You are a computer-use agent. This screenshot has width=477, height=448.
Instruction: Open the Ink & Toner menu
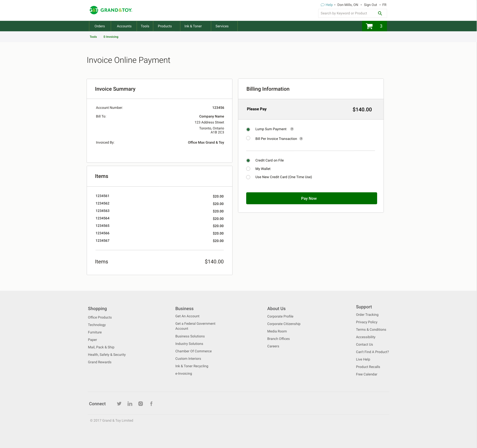click(x=193, y=26)
